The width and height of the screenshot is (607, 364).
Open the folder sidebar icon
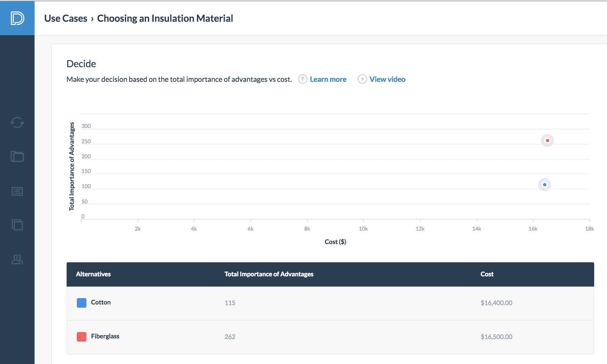click(x=17, y=156)
